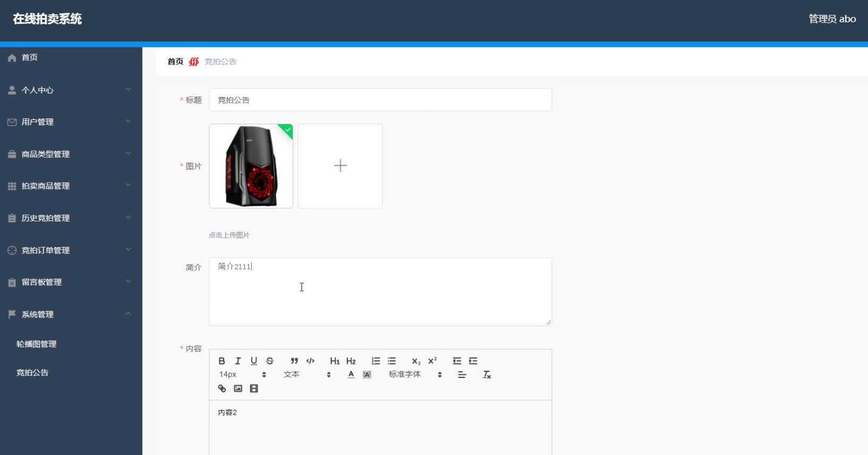Expand the 用户管理 menu
Image resolution: width=868 pixels, height=455 pixels.
[71, 122]
